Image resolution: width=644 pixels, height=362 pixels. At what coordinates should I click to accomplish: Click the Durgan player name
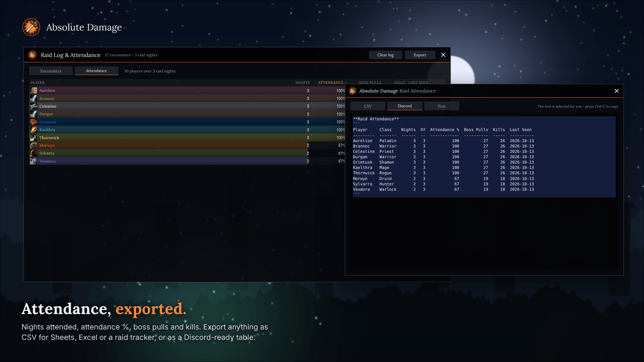pyautogui.click(x=46, y=114)
